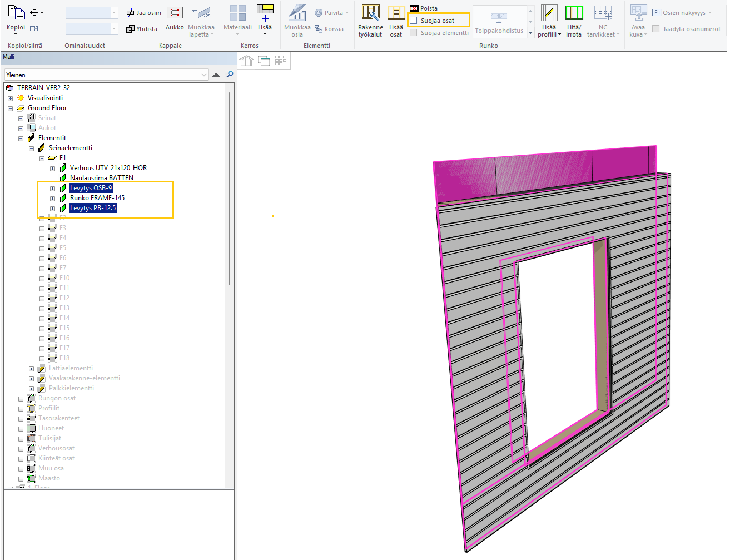Click the Muokkaa osia icon
Viewport: 730px width, 560px height.
click(x=297, y=13)
